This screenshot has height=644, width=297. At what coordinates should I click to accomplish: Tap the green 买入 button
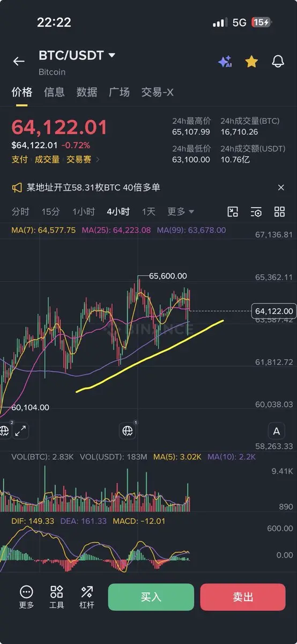(x=151, y=597)
